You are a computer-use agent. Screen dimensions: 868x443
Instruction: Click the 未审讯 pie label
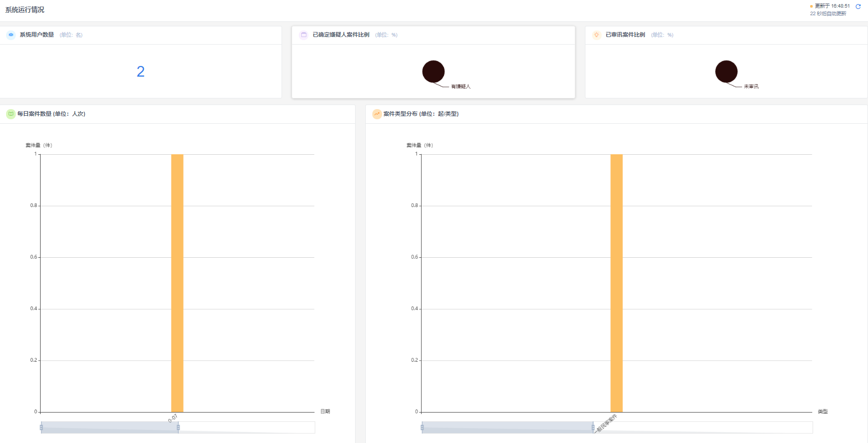[751, 87]
